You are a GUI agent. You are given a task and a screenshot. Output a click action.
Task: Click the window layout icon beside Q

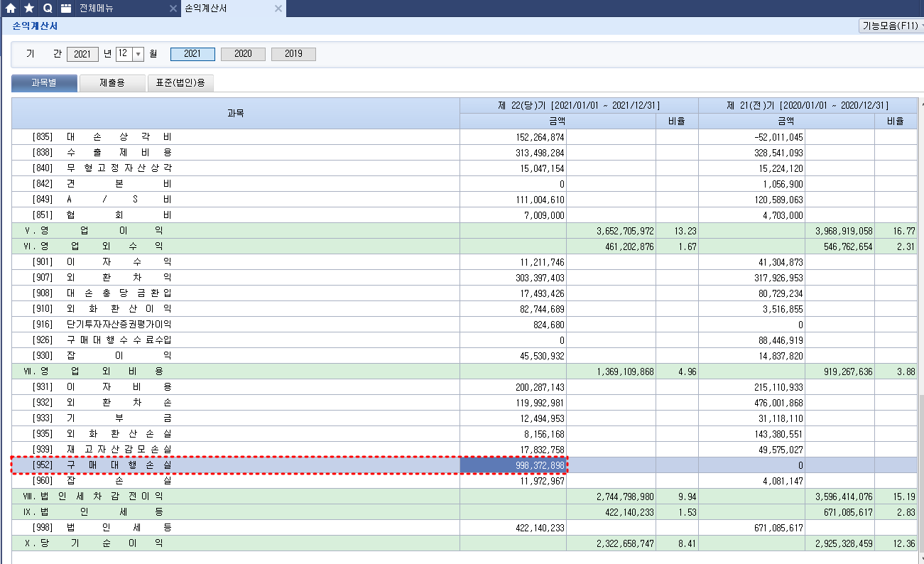[x=66, y=9]
